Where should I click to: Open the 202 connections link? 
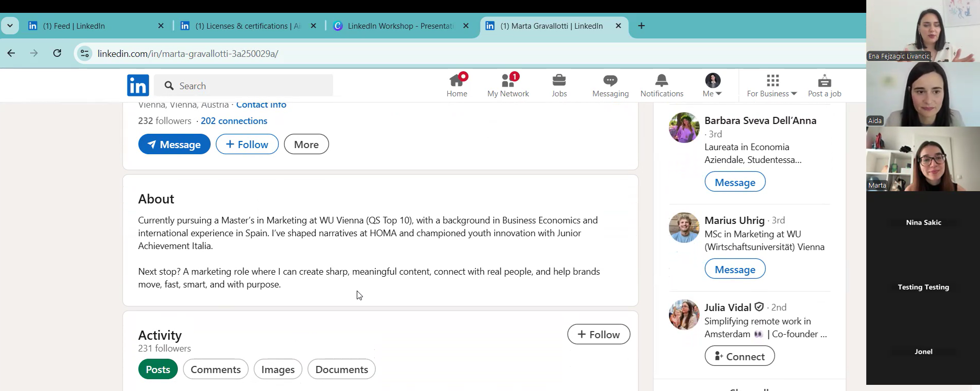tap(234, 121)
